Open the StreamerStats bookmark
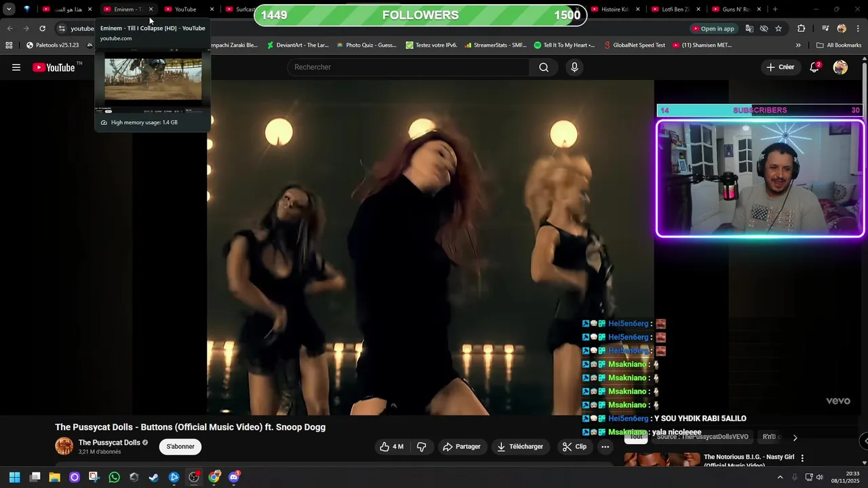This screenshot has width=868, height=488. coord(496,45)
